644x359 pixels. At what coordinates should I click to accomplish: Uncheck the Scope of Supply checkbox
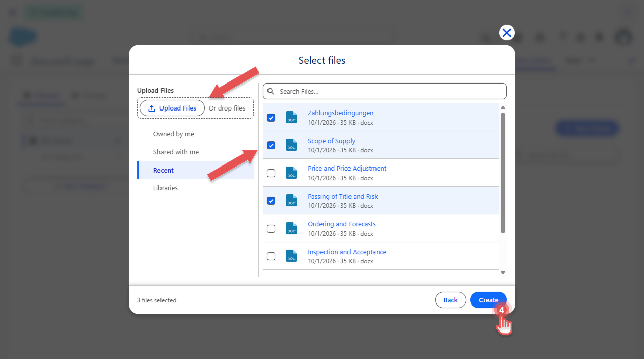tap(271, 145)
